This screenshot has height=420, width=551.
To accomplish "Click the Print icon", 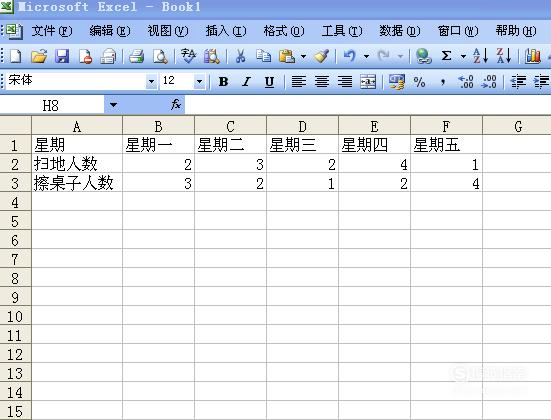I will click(x=136, y=56).
